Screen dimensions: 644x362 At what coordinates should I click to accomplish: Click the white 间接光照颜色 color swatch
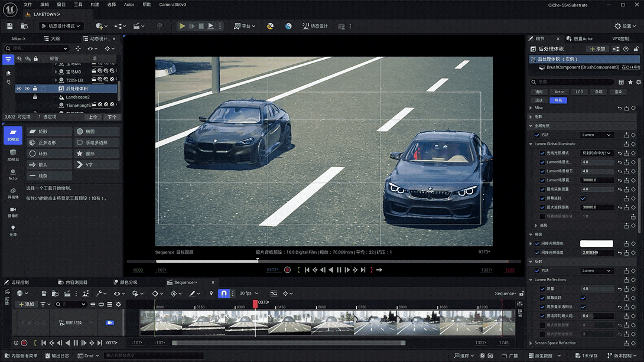(x=596, y=243)
